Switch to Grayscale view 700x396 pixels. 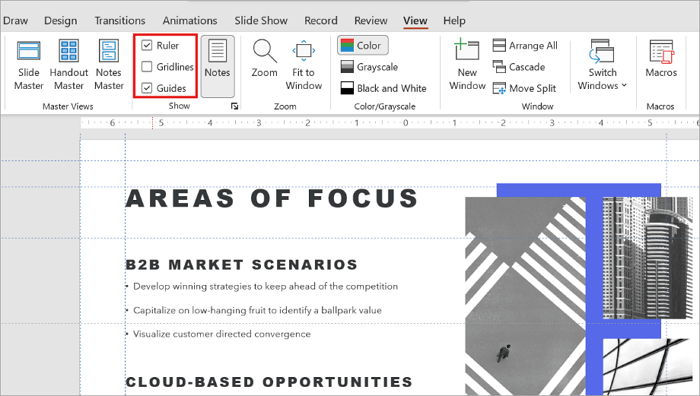pos(369,67)
